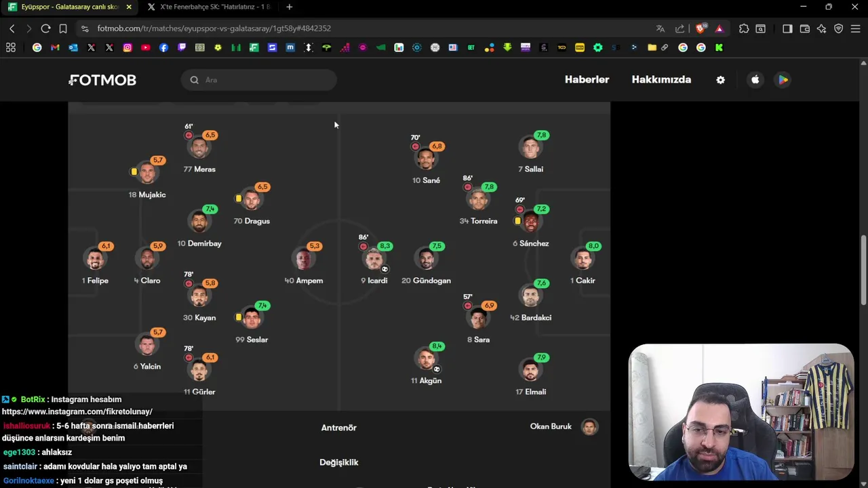Open the extensions puzzle icon
Viewport: 868px width, 488px height.
click(x=744, y=28)
